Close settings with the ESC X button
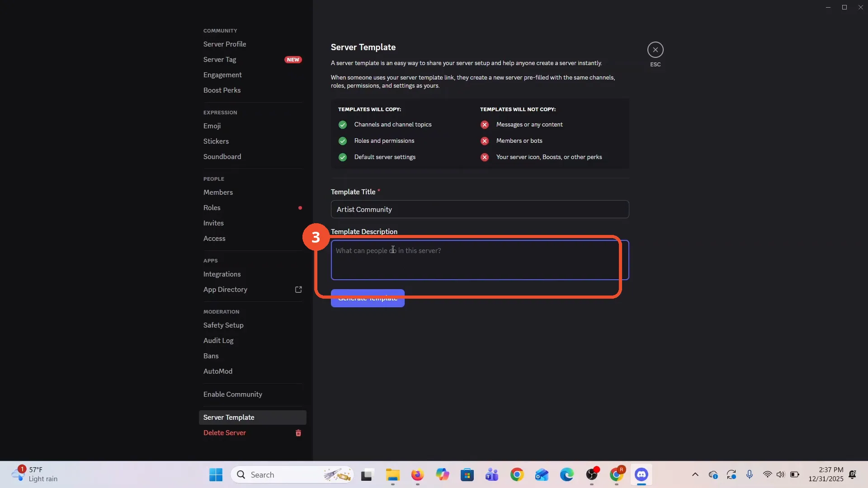Viewport: 868px width, 488px height. point(655,50)
